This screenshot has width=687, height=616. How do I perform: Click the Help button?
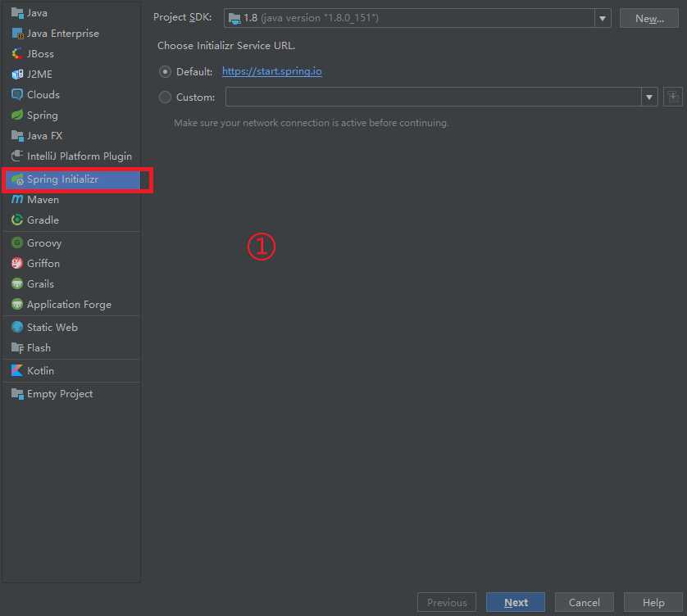click(x=653, y=602)
